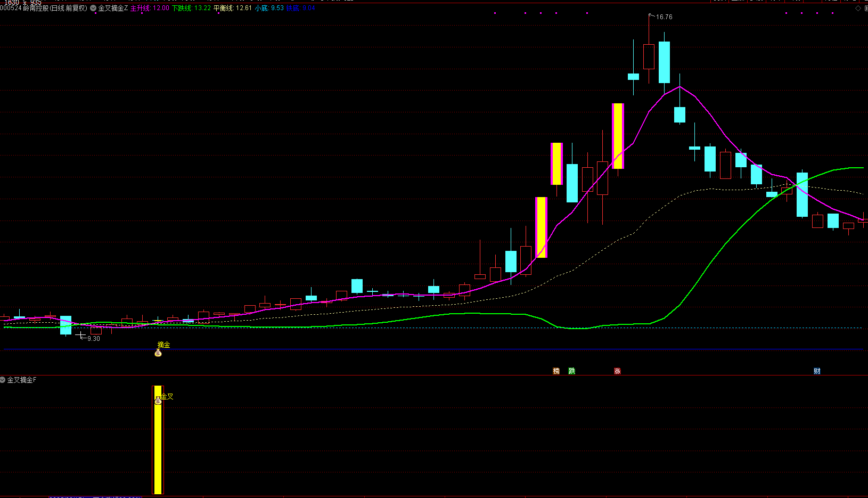Click the 主升线: 12.00 legend value
The width and height of the screenshot is (868, 498).
(150, 9)
